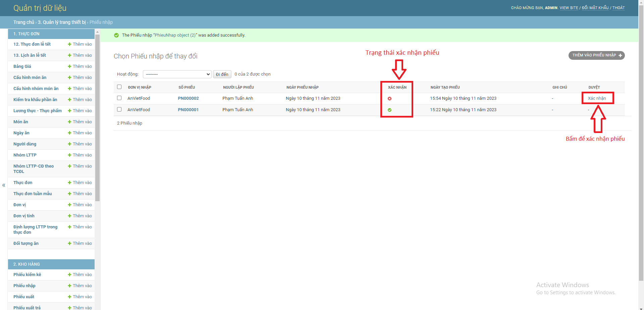Toggle the select-all checkbox in table header
The image size is (644, 310).
[x=119, y=87]
